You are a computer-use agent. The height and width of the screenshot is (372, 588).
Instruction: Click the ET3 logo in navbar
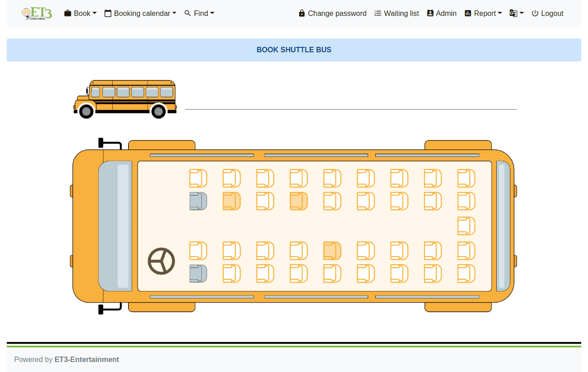point(37,13)
